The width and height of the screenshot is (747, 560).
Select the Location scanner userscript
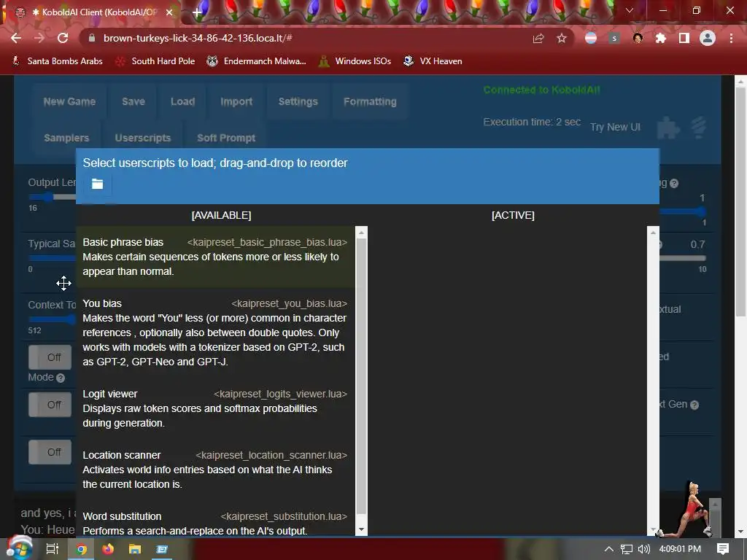(215, 470)
